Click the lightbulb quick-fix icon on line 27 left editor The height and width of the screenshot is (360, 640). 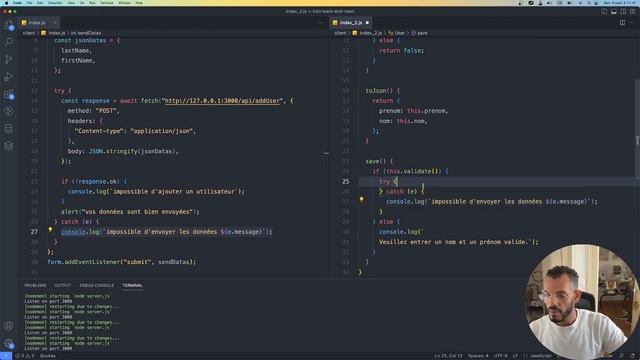click(51, 230)
